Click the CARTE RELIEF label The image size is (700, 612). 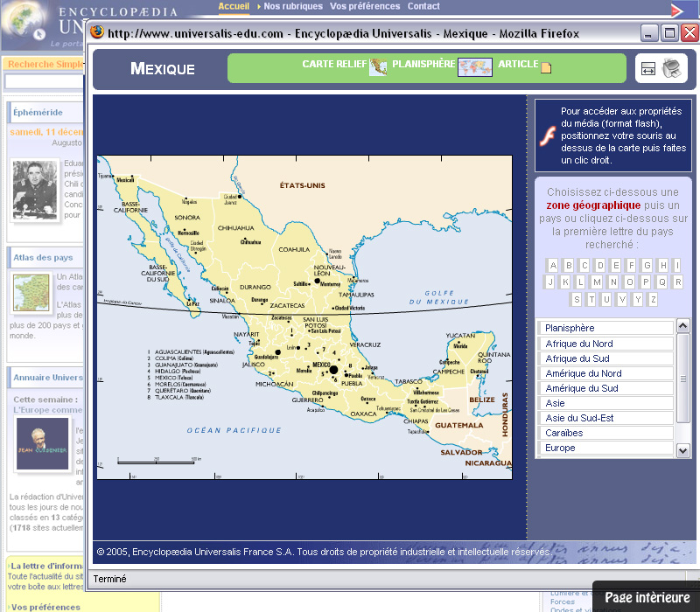(334, 64)
